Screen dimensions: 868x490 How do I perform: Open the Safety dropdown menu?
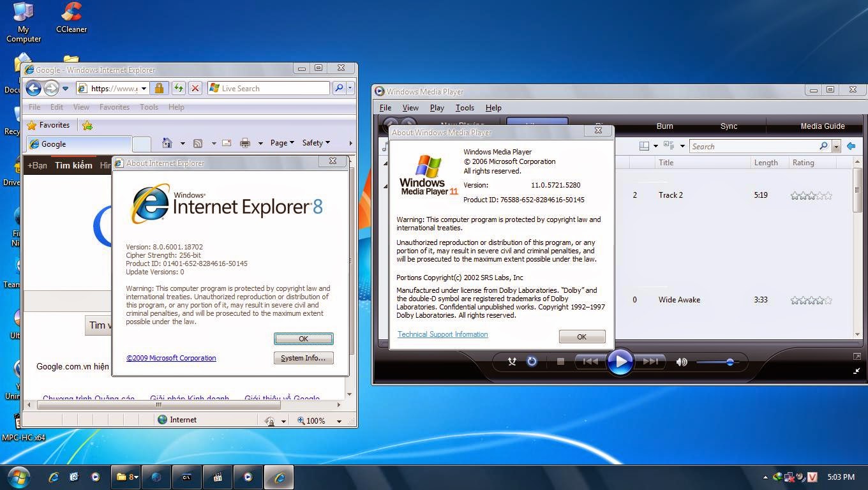[x=316, y=143]
